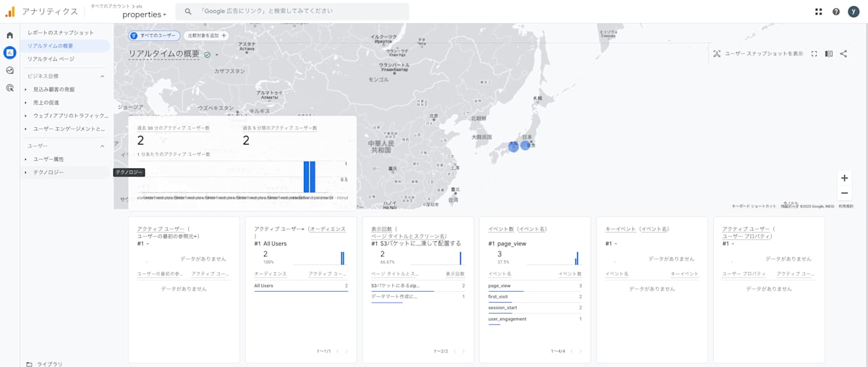This screenshot has height=367, width=868.
Task: Go to next page in event count card
Action: pyautogui.click(x=580, y=351)
